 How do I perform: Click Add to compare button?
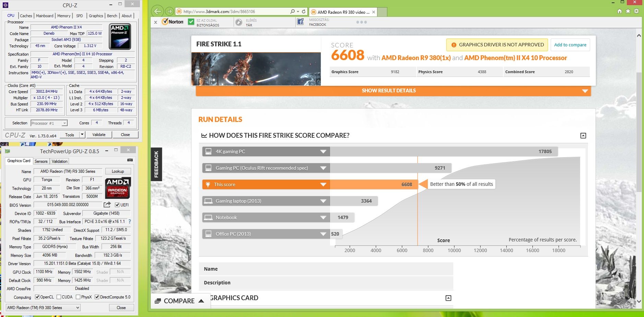570,45
